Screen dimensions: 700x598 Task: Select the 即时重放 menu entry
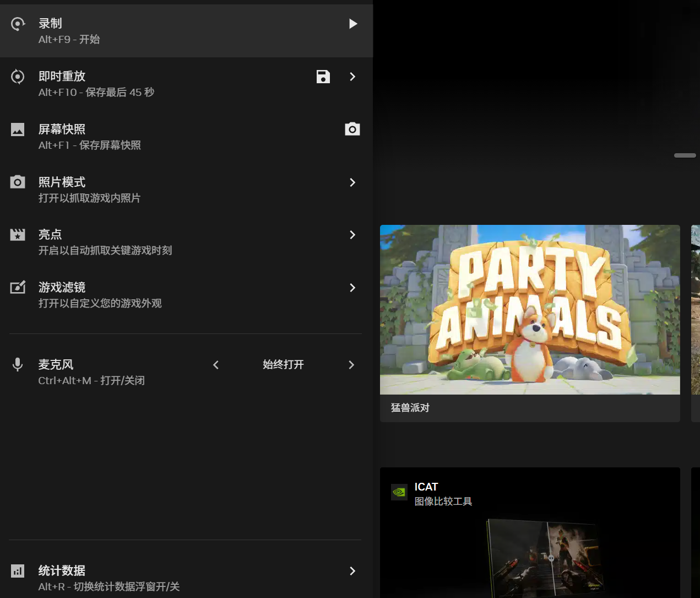point(186,84)
